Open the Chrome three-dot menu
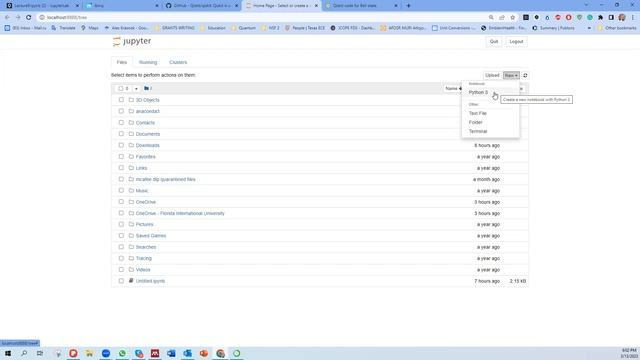 coord(633,18)
